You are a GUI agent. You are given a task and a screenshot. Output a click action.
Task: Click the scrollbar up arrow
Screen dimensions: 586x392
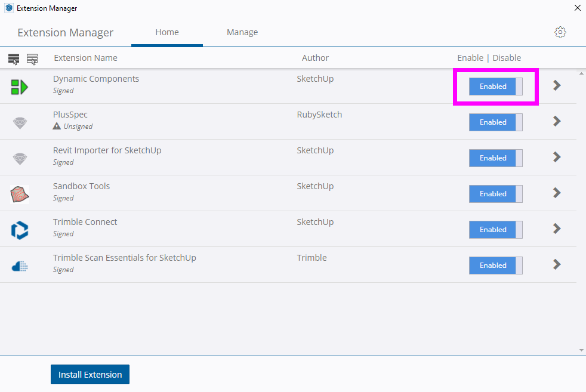(x=581, y=73)
